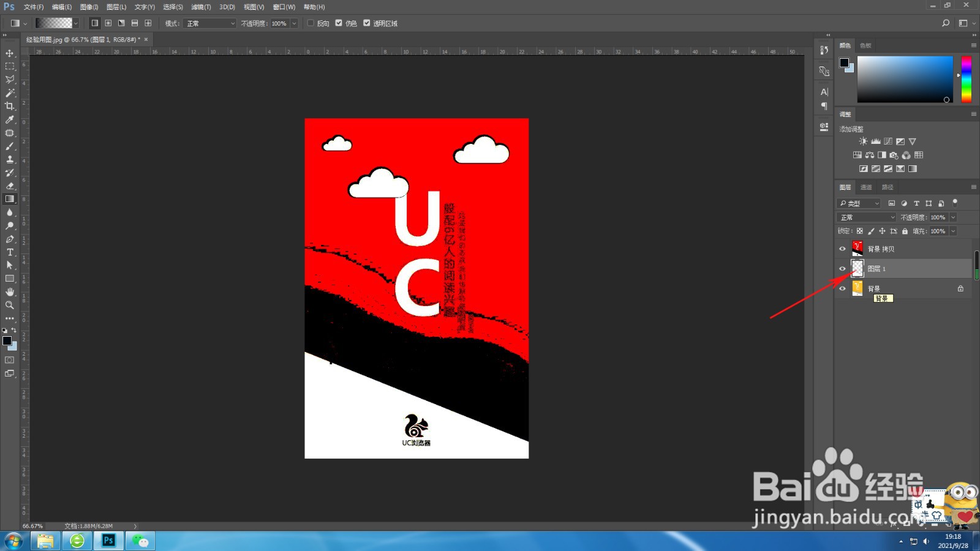Open the layer filter 类型 dropdown
This screenshot has height=551, width=980.
click(859, 203)
